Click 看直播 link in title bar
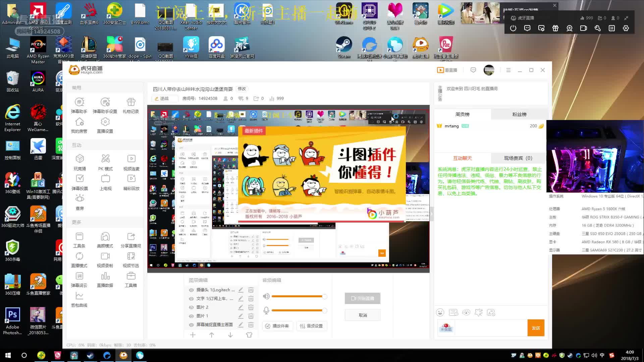This screenshot has height=362, width=644. 447,70
